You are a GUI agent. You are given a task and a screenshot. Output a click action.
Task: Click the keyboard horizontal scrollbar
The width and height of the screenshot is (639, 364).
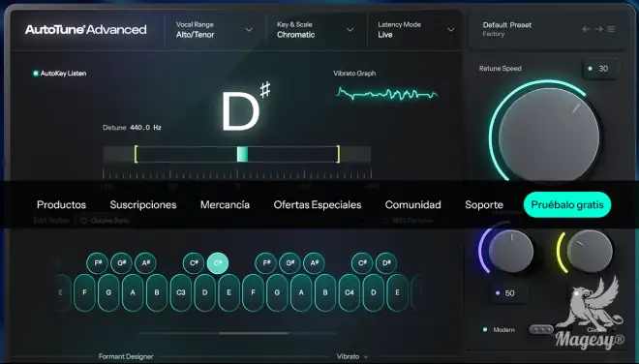tap(254, 333)
